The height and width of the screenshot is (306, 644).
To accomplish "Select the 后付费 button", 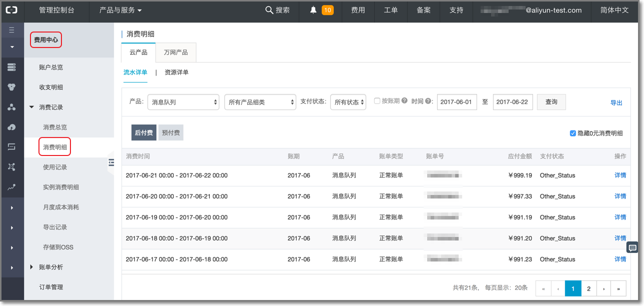I will pyautogui.click(x=144, y=133).
